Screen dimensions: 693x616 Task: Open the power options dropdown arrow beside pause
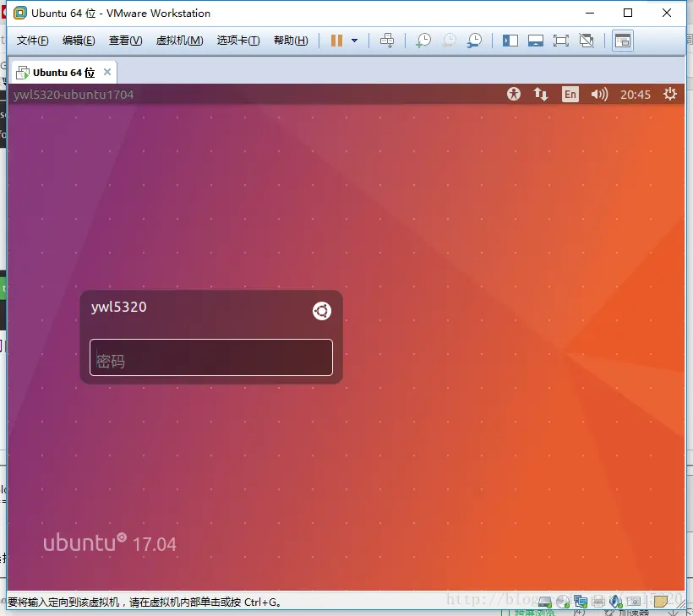tap(354, 41)
